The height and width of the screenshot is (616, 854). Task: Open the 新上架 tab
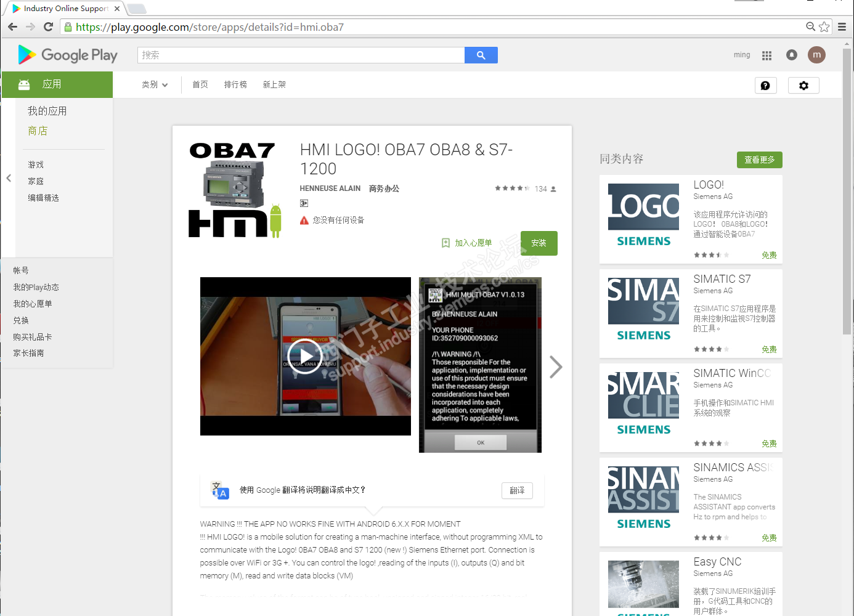(x=274, y=84)
